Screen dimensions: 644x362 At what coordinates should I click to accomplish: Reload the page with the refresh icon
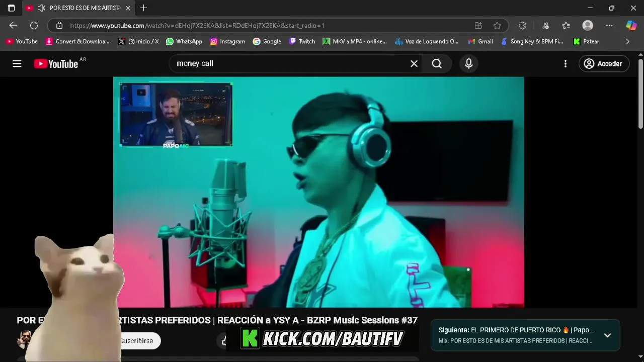coord(34,25)
